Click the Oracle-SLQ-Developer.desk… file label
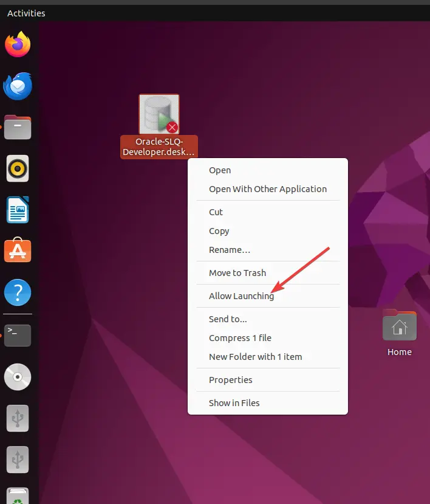The height and width of the screenshot is (504, 430). (x=159, y=147)
